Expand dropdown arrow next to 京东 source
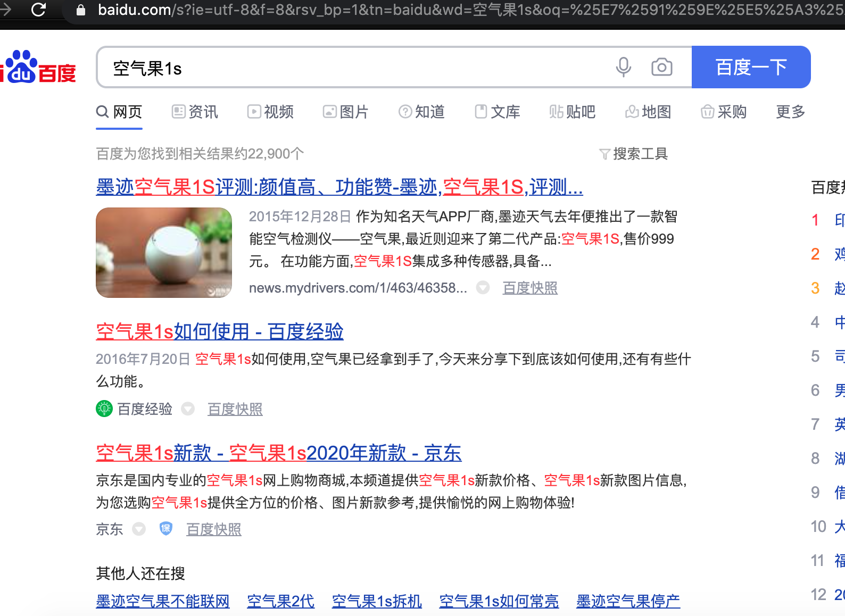 point(139,529)
